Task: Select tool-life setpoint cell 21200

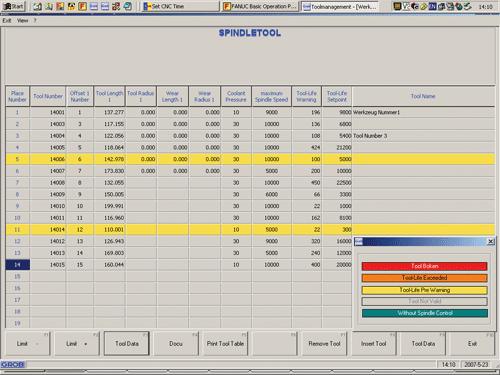Action: coord(337,147)
